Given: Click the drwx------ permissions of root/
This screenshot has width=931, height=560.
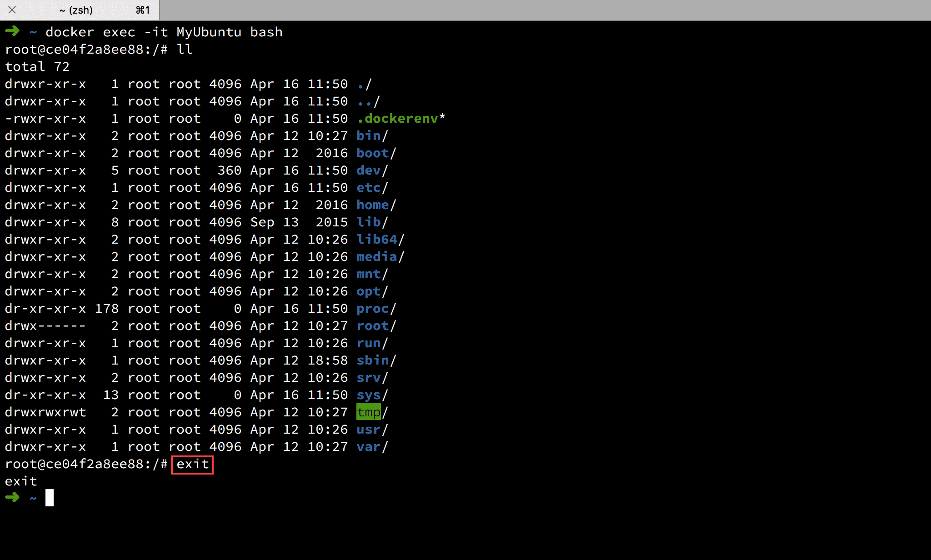Looking at the screenshot, I should [45, 326].
